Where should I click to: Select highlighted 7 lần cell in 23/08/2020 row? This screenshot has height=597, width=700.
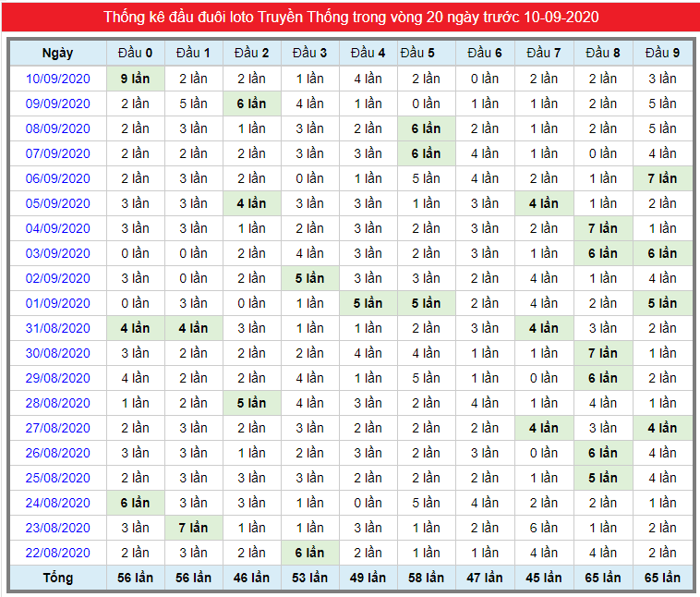(193, 528)
